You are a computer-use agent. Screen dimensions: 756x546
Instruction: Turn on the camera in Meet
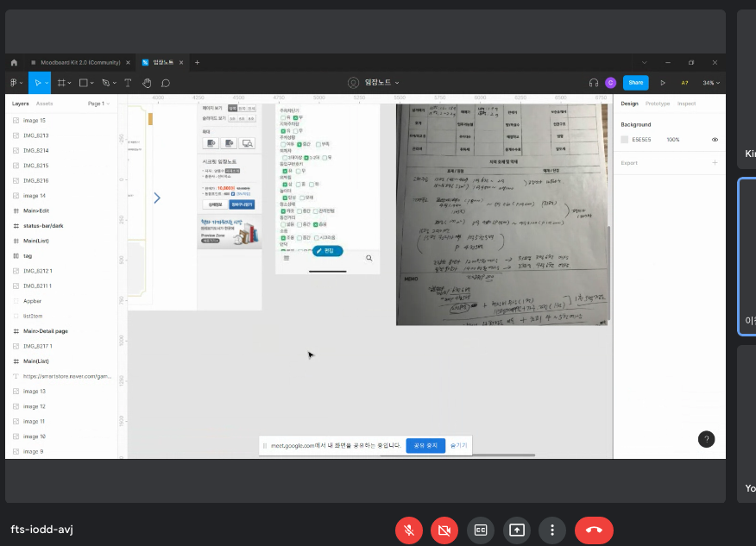click(x=444, y=530)
